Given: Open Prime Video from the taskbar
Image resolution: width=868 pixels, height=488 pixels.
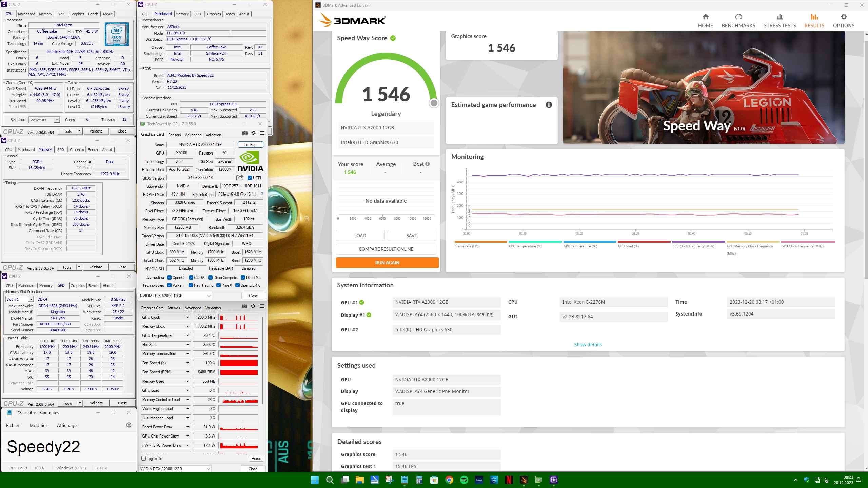Looking at the screenshot, I should 494,480.
